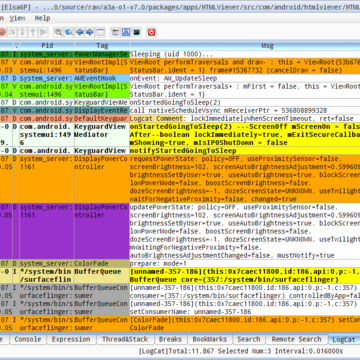The height and width of the screenshot is (360, 360).
Task: Click the PowerManagerSe tag cell
Action: [x=102, y=54]
